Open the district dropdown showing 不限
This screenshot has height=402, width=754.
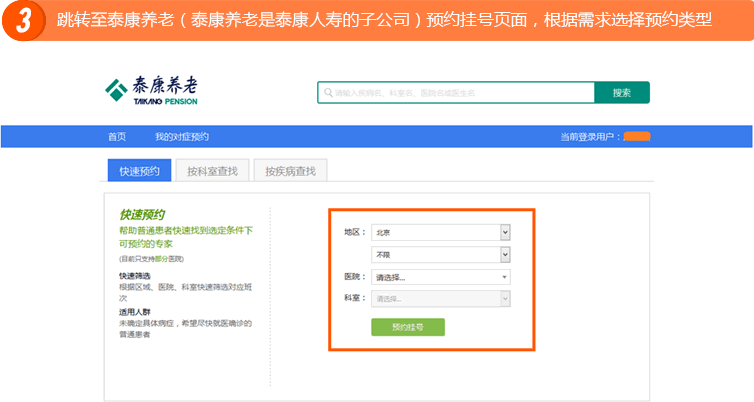click(x=440, y=254)
